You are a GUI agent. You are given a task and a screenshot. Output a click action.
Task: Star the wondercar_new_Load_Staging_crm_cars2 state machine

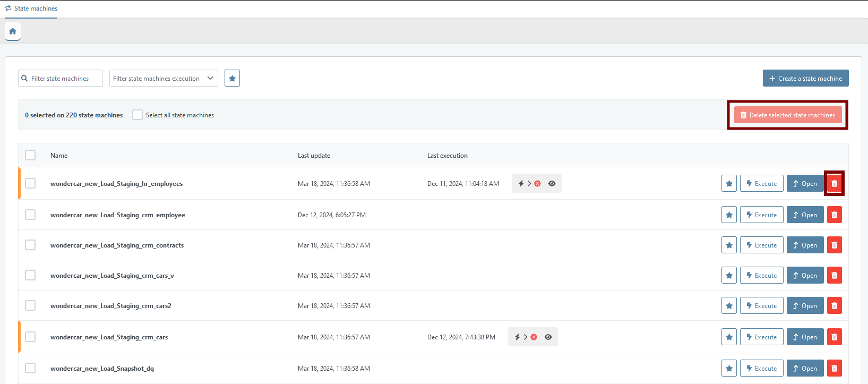(729, 306)
